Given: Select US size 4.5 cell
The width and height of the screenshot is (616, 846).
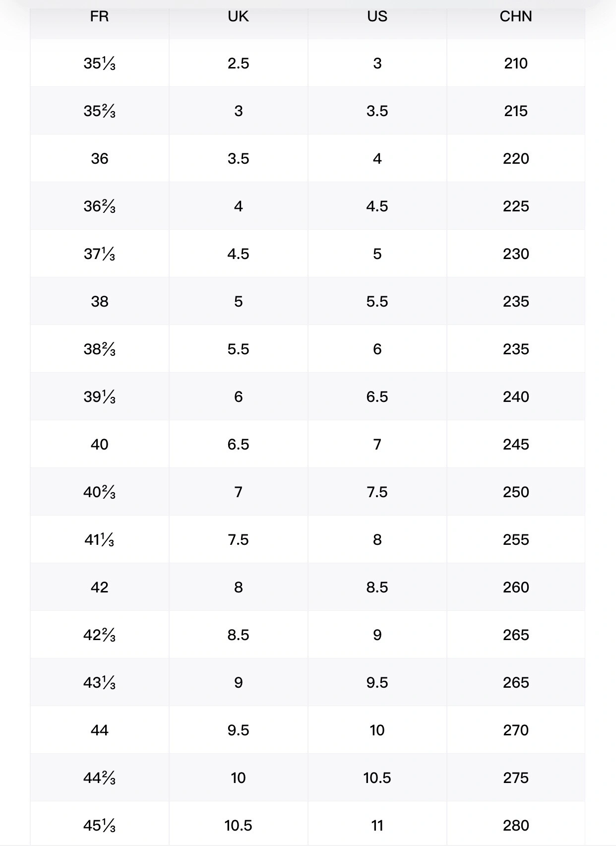Looking at the screenshot, I should tap(377, 206).
